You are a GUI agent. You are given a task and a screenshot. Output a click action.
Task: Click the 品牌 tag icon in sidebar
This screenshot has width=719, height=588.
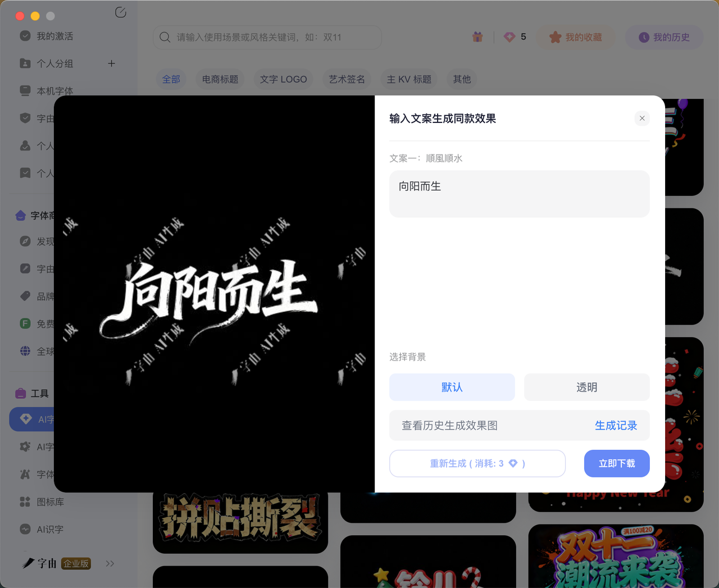26,296
